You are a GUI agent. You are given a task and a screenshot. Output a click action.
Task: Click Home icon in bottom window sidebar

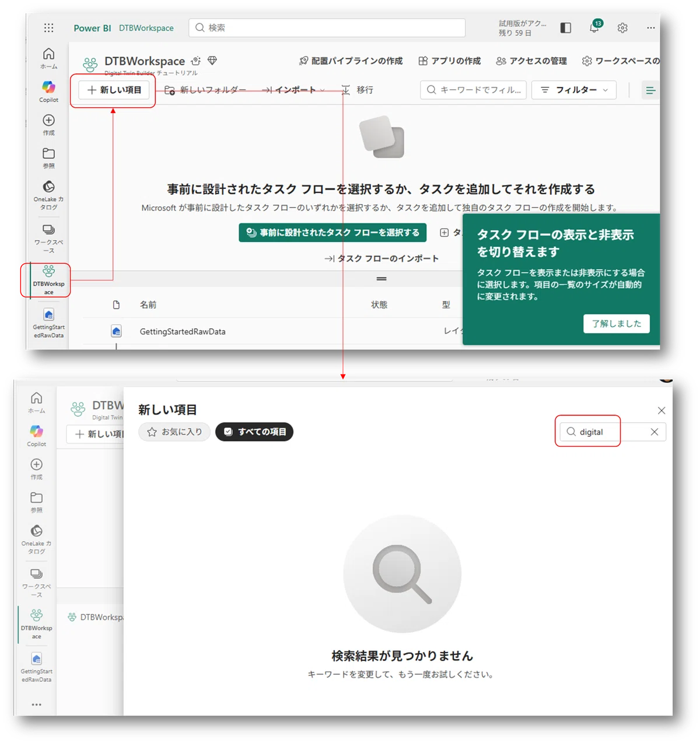tap(37, 402)
